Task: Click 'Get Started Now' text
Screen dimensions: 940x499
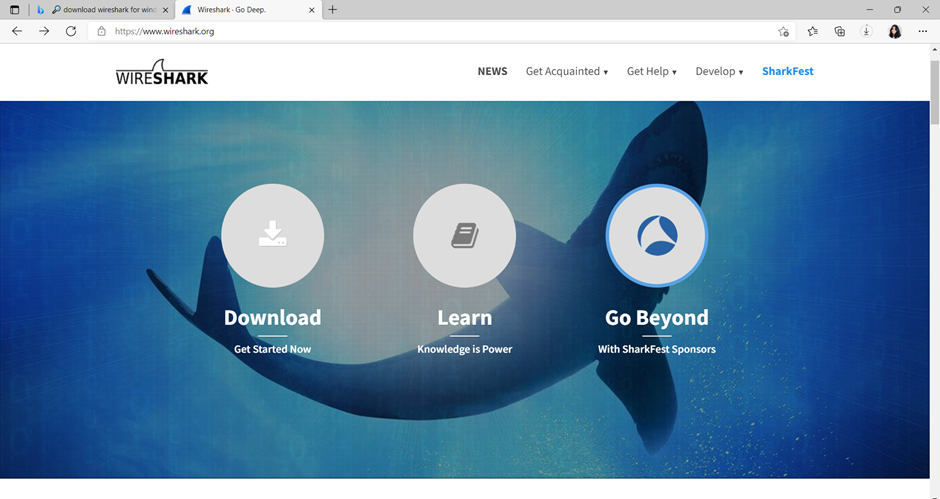Action: (x=273, y=349)
